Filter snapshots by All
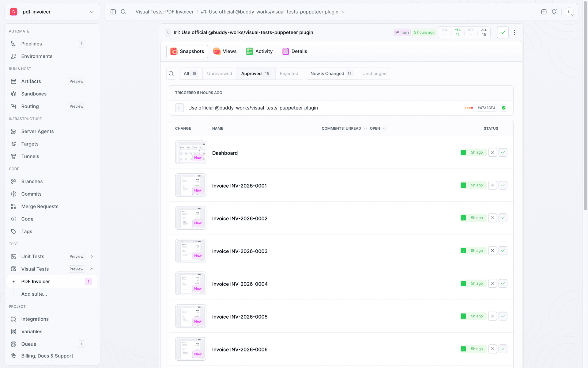Screen dimensions: 588x368 [191, 74]
